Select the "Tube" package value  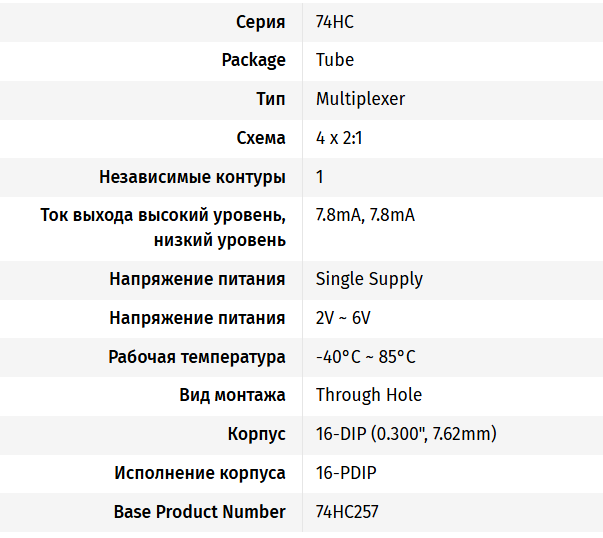tap(335, 60)
